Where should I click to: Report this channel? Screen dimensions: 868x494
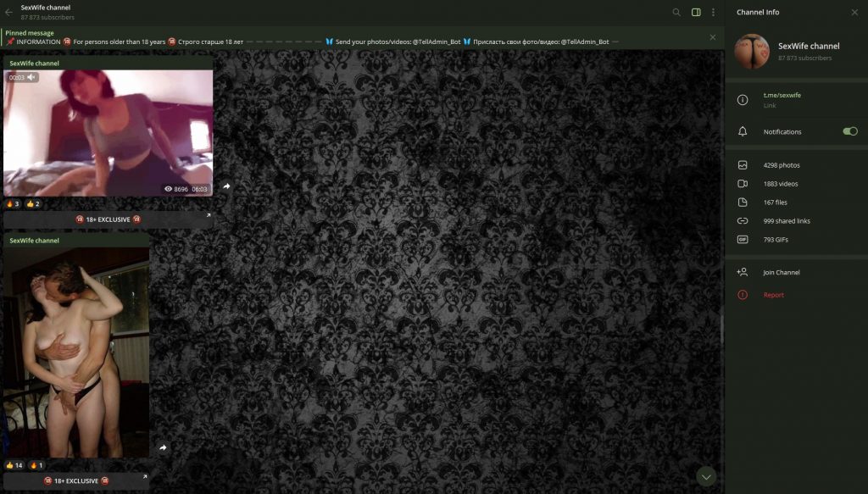[x=773, y=295]
